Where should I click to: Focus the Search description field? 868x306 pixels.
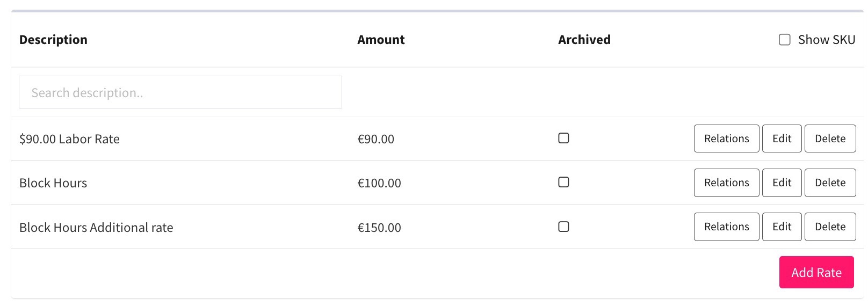point(180,92)
